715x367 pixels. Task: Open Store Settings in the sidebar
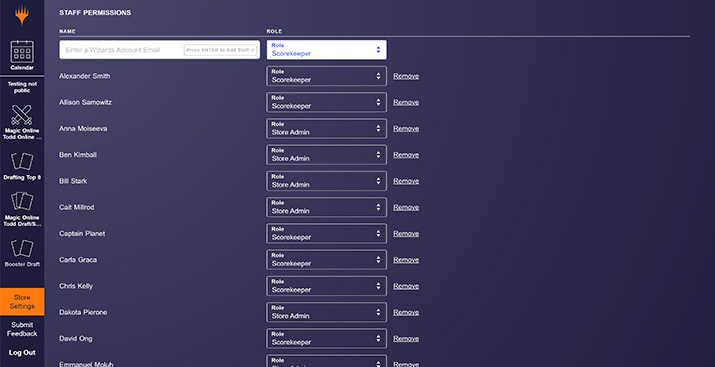tap(22, 301)
